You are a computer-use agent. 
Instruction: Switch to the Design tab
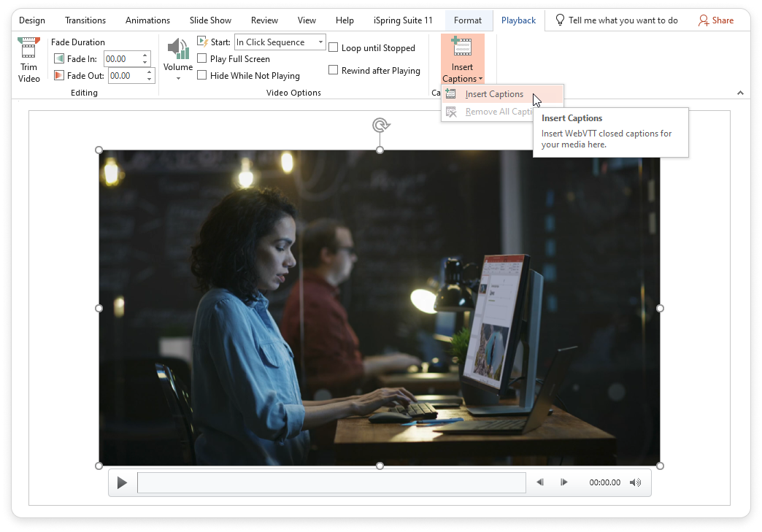pyautogui.click(x=32, y=20)
